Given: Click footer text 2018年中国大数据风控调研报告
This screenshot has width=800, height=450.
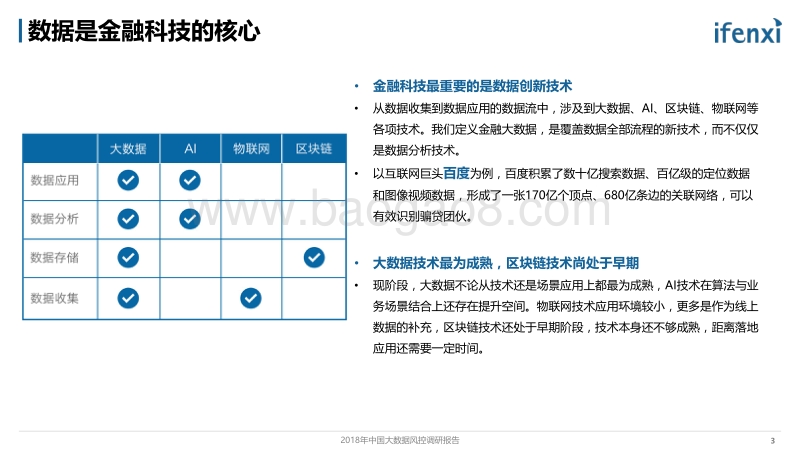Looking at the screenshot, I should [400, 440].
